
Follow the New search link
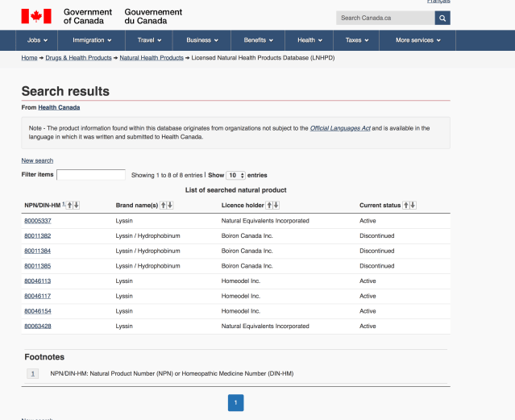[37, 160]
